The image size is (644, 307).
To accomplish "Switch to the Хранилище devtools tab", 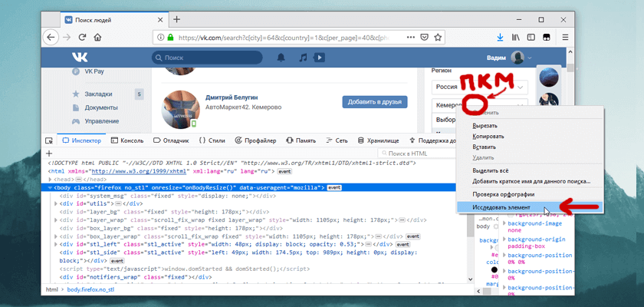I will click(378, 140).
